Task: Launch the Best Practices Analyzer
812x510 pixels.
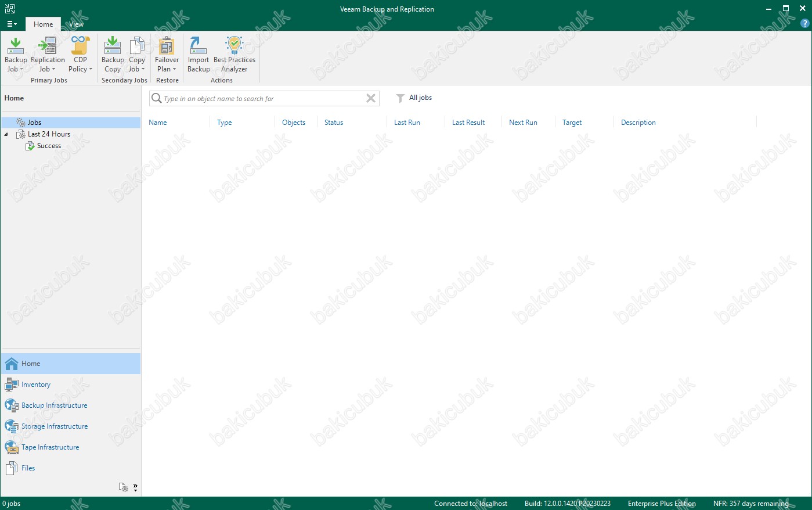Action: coord(234,55)
